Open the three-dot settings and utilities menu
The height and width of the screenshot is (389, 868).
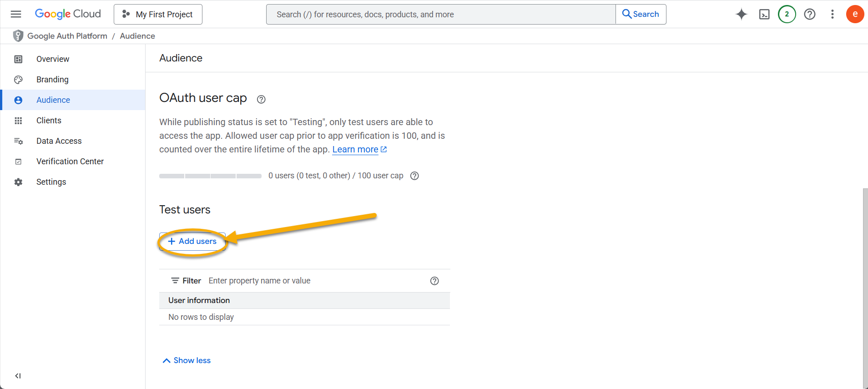pos(833,14)
